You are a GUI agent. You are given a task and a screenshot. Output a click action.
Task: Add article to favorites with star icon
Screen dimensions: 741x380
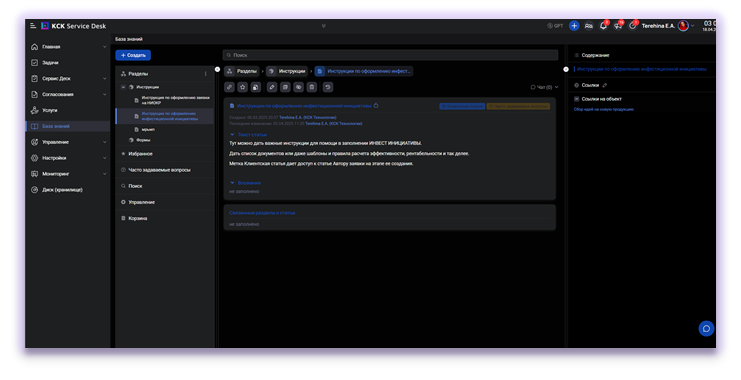coord(242,87)
